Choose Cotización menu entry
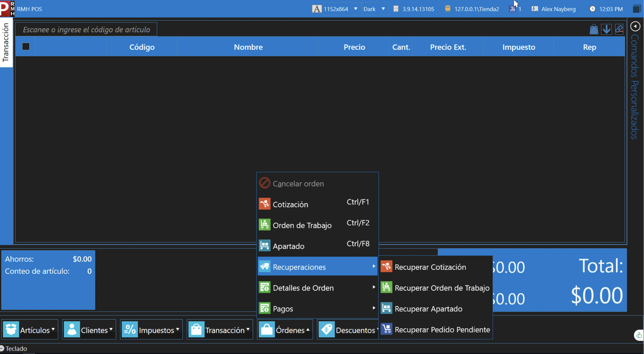The width and height of the screenshot is (644, 354). [291, 204]
